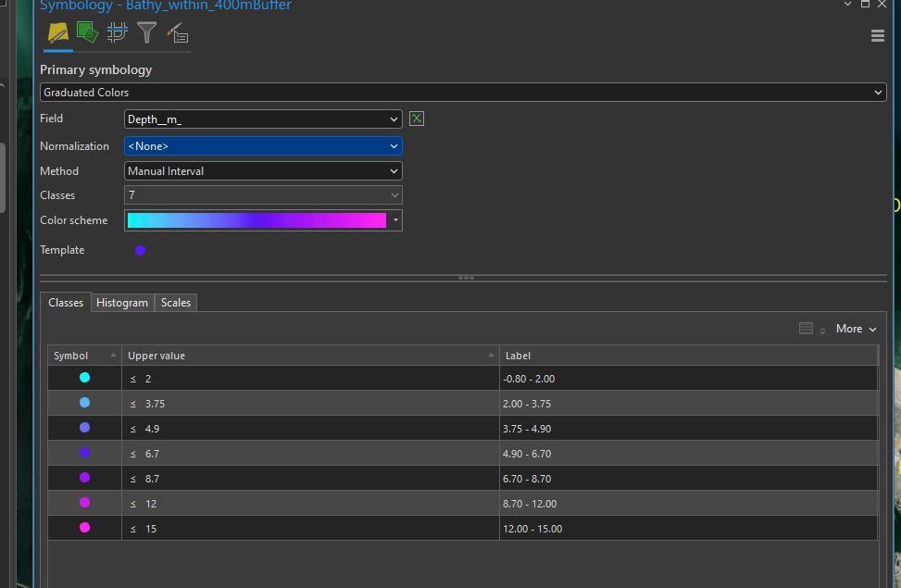Open the Symbology pane hamburger menu
The height and width of the screenshot is (588, 901).
click(878, 35)
